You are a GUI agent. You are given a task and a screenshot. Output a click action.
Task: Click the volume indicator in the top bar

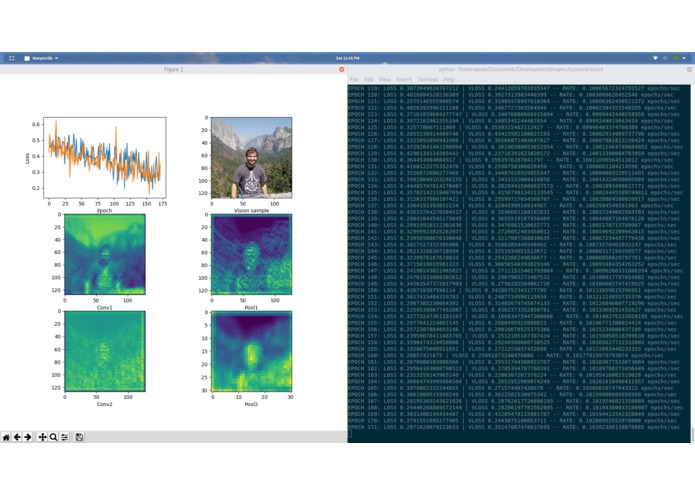[x=665, y=58]
